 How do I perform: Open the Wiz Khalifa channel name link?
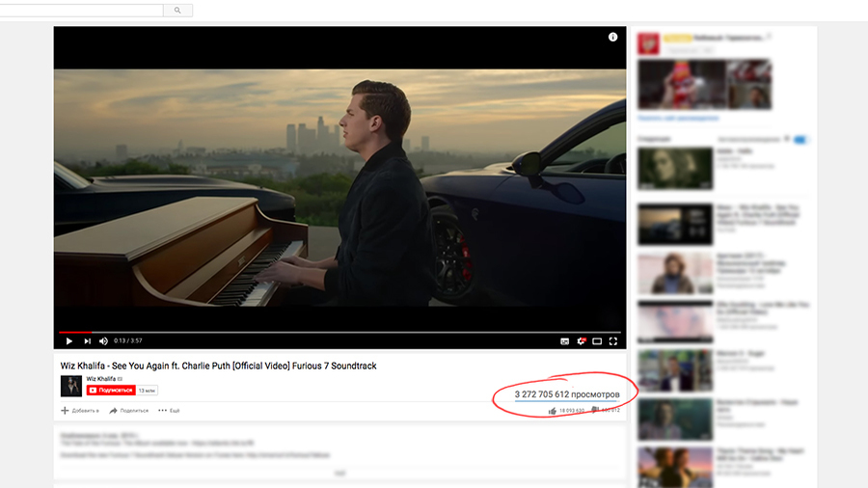click(100, 379)
